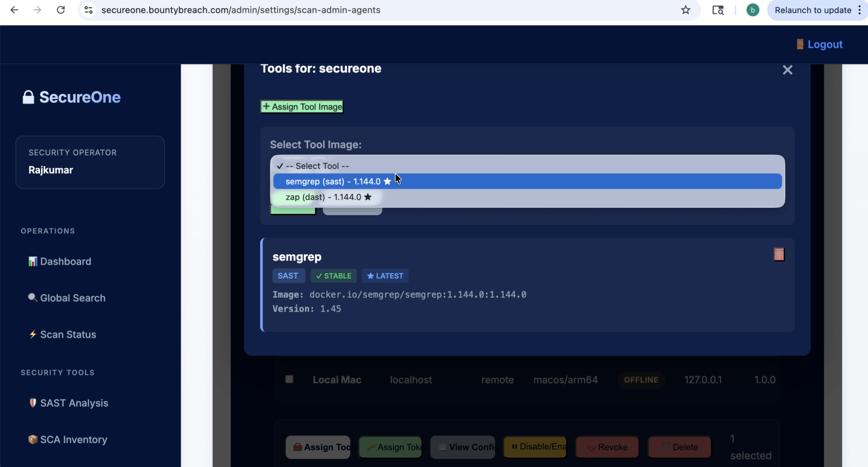The height and width of the screenshot is (467, 868).
Task: Click the red Delete button
Action: click(680, 447)
